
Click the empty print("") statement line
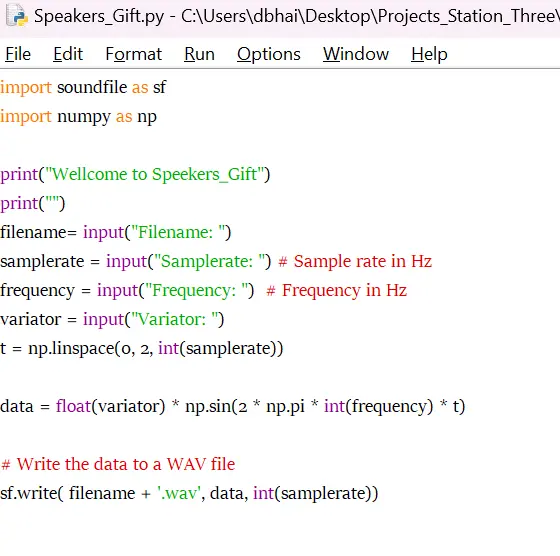tap(32, 204)
